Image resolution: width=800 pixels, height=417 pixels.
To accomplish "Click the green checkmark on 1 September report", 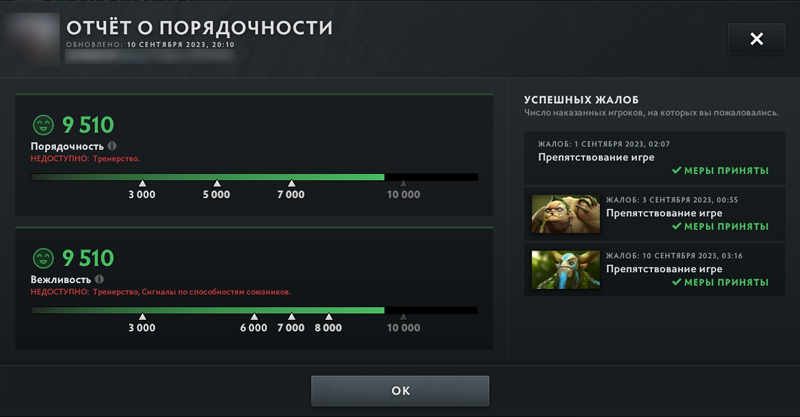I will (x=677, y=170).
